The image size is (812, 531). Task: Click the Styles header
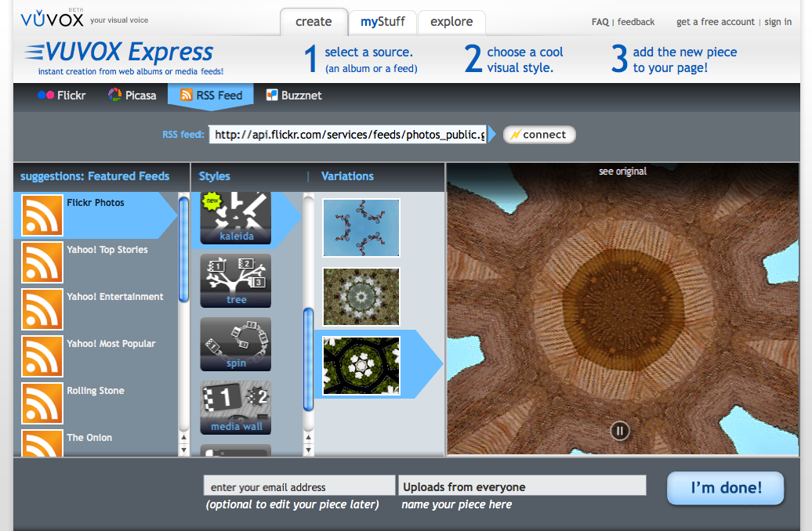click(215, 176)
